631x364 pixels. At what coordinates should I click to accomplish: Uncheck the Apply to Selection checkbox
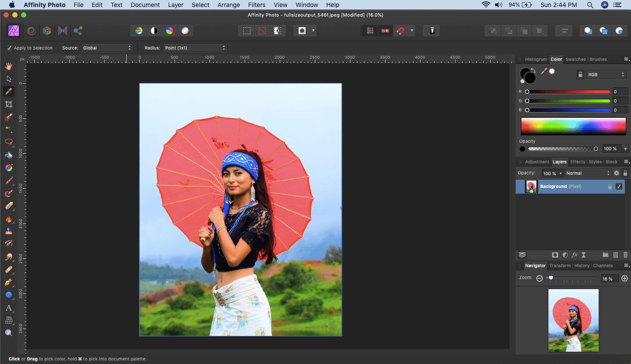10,48
